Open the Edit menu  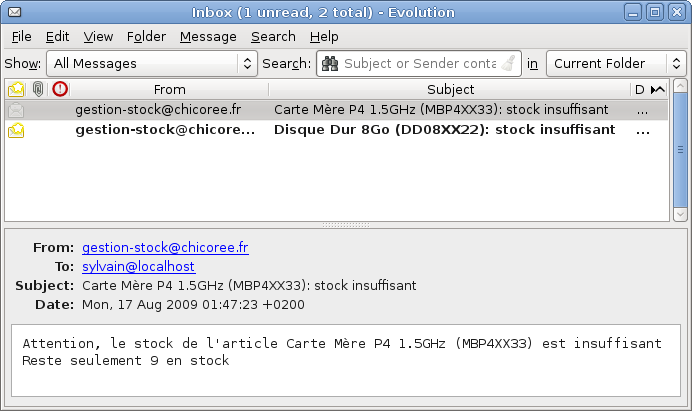[x=57, y=37]
